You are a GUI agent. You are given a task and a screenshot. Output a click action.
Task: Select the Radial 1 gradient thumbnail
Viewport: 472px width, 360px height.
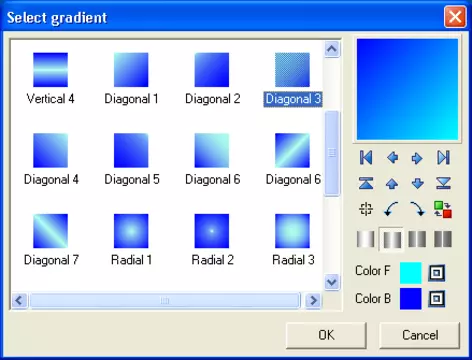point(131,231)
